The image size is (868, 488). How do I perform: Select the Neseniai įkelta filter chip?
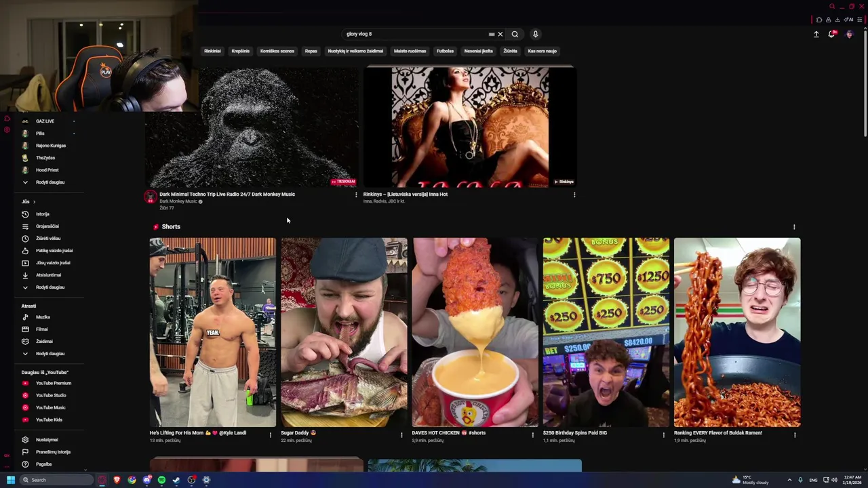tap(479, 51)
